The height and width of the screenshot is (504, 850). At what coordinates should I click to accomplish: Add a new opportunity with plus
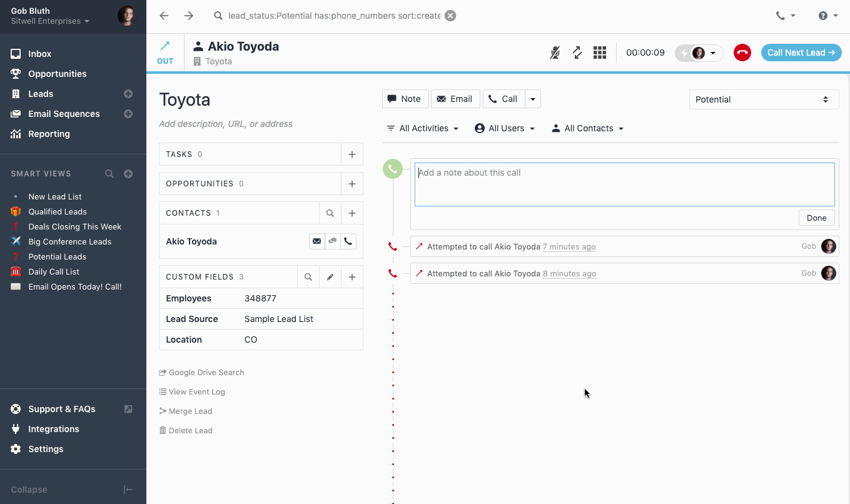coord(352,184)
